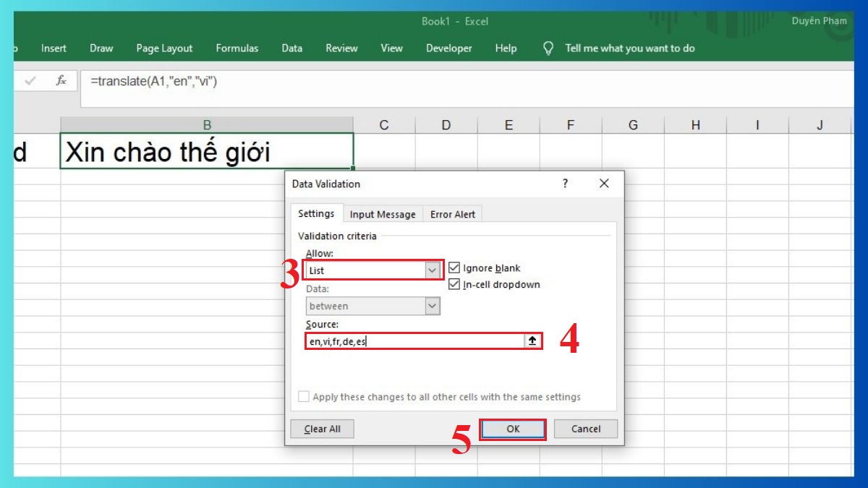This screenshot has width=868, height=488.
Task: Click the Clear All button
Action: (x=322, y=429)
